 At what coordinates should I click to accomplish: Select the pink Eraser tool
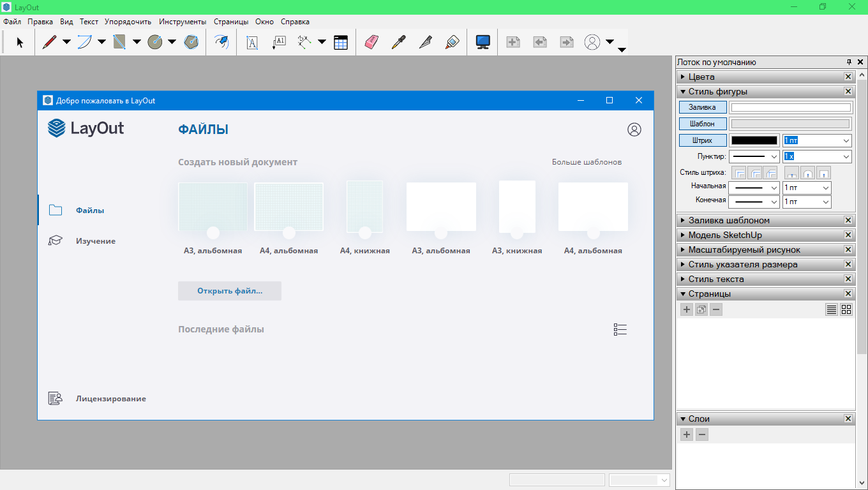pyautogui.click(x=371, y=42)
